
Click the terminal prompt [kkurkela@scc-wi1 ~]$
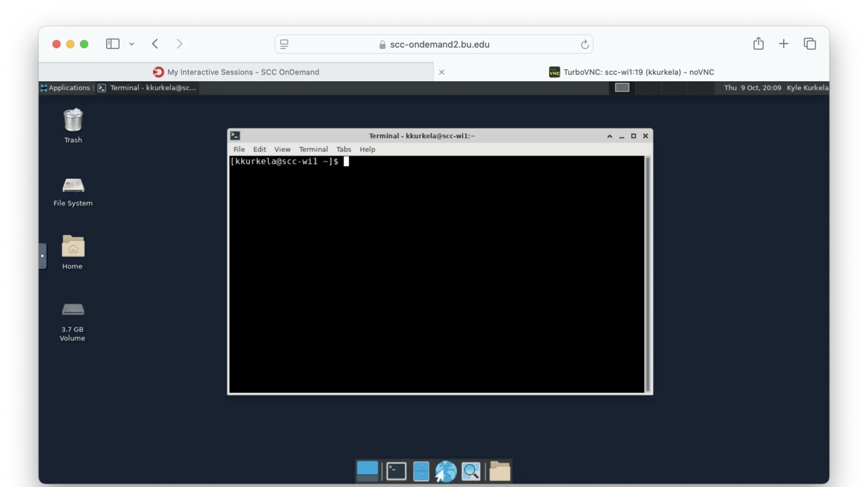(285, 162)
